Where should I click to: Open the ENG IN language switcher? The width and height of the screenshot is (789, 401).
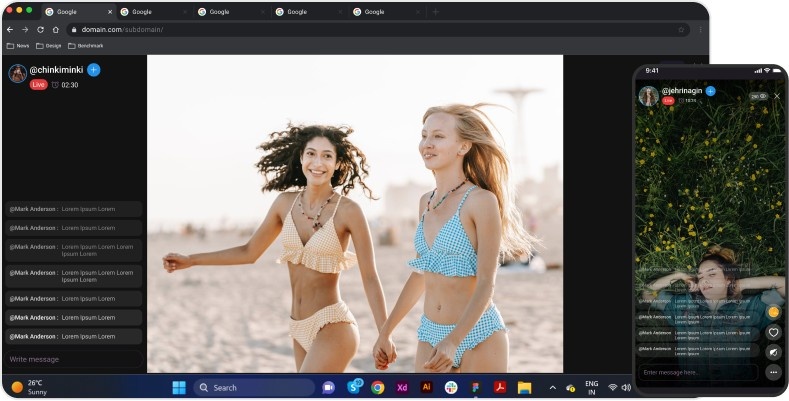pos(592,387)
